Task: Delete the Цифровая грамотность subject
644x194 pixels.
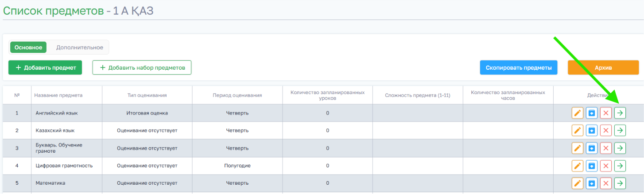Action: pyautogui.click(x=606, y=166)
